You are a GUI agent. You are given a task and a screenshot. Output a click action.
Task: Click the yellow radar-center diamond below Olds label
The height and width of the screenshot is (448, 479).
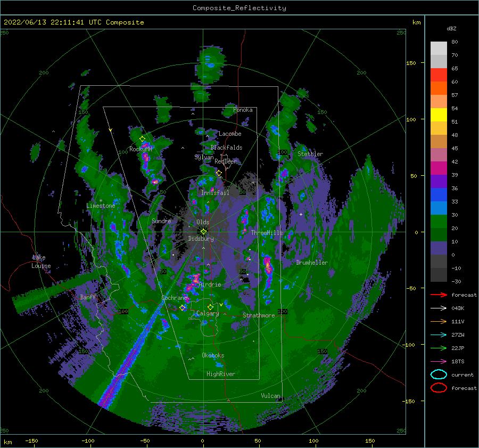pyautogui.click(x=203, y=232)
